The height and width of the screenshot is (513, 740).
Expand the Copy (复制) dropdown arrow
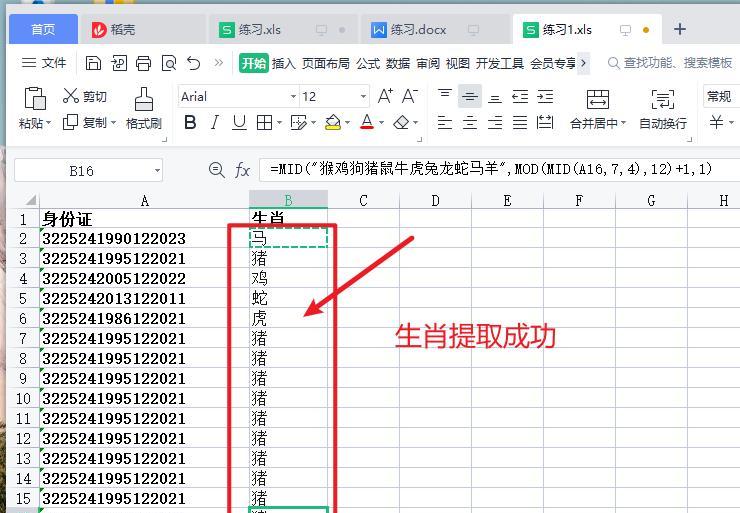point(113,123)
